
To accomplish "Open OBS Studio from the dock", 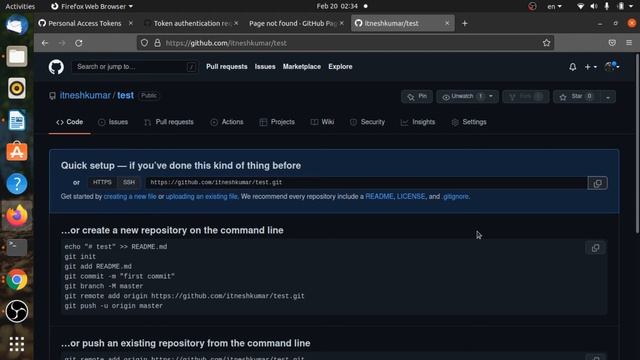I will click(17, 311).
